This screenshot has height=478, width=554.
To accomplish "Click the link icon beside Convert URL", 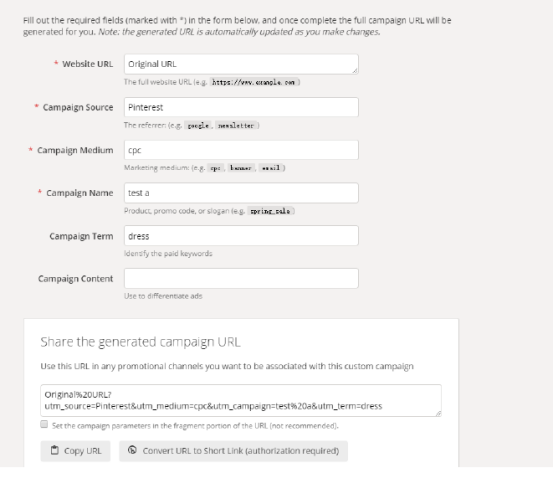I will pos(132,450).
